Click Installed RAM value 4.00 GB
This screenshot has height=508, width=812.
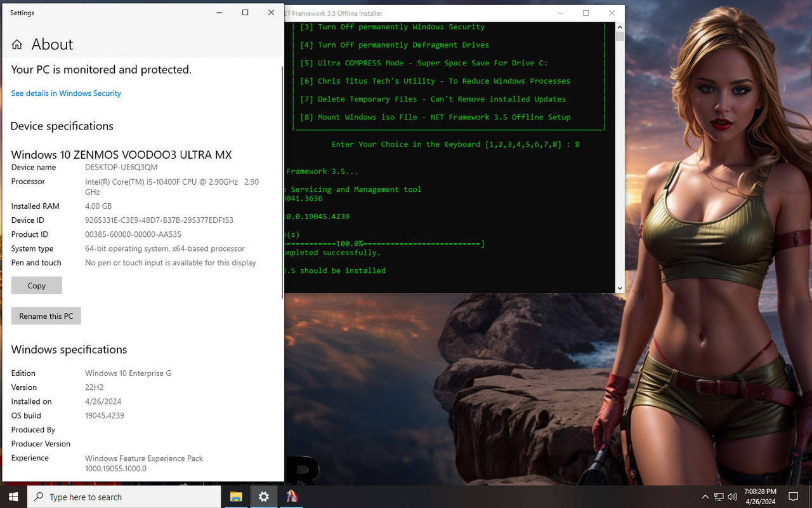click(x=98, y=206)
